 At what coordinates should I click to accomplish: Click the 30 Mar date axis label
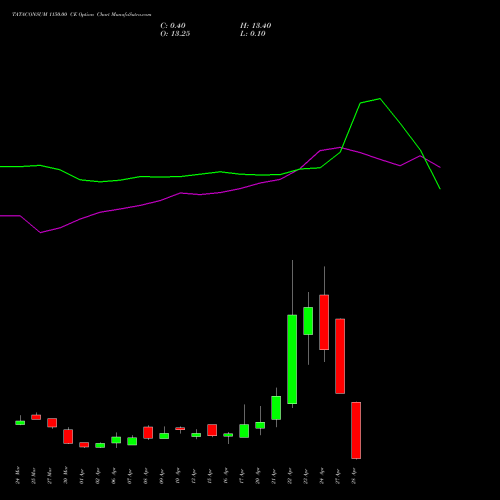[x=66, y=475]
